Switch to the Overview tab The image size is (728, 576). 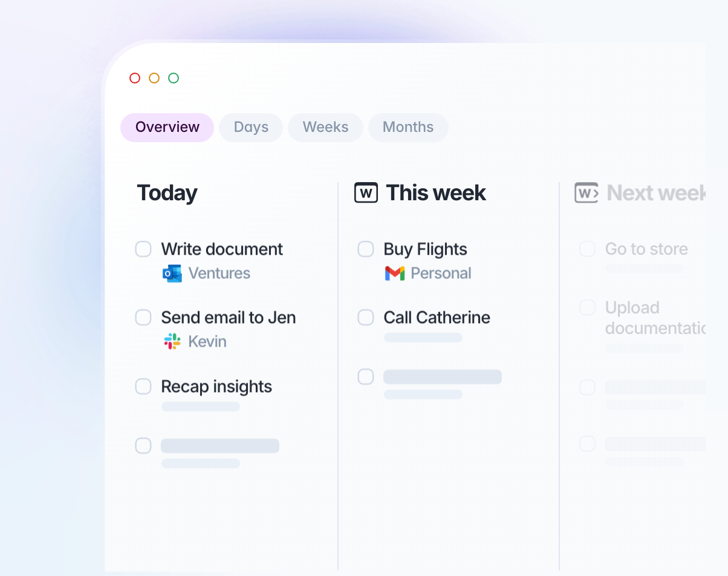click(167, 128)
